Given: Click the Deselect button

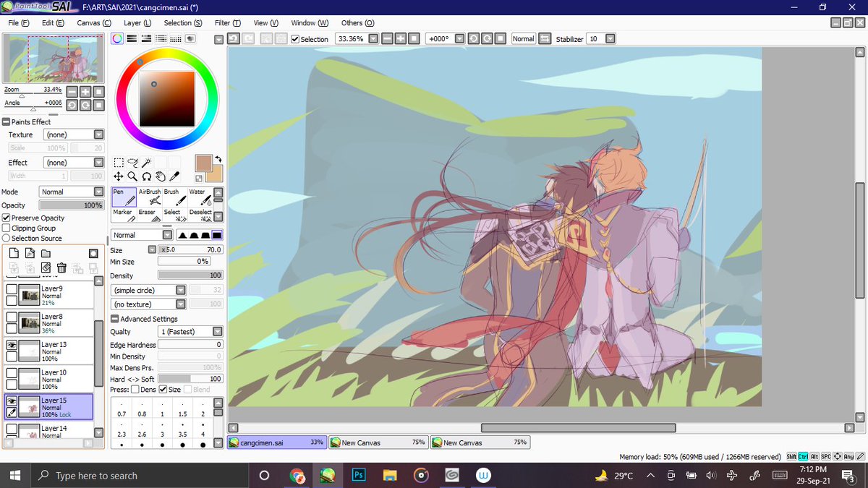Looking at the screenshot, I should click(x=200, y=215).
